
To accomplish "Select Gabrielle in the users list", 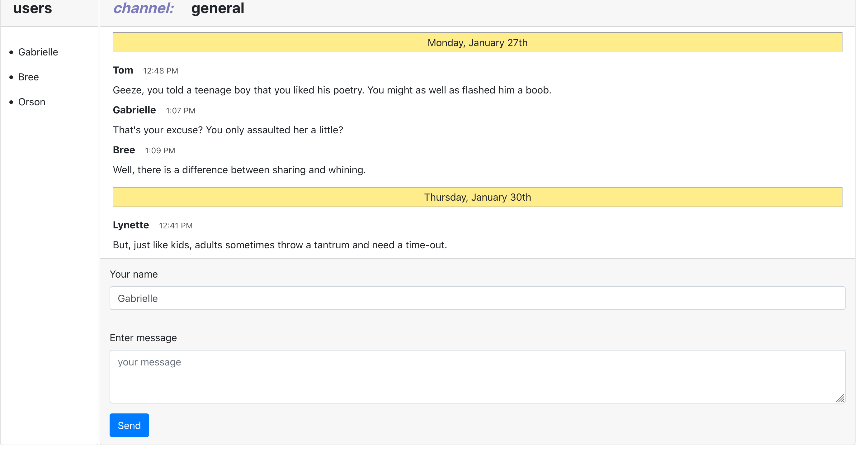I will tap(38, 52).
